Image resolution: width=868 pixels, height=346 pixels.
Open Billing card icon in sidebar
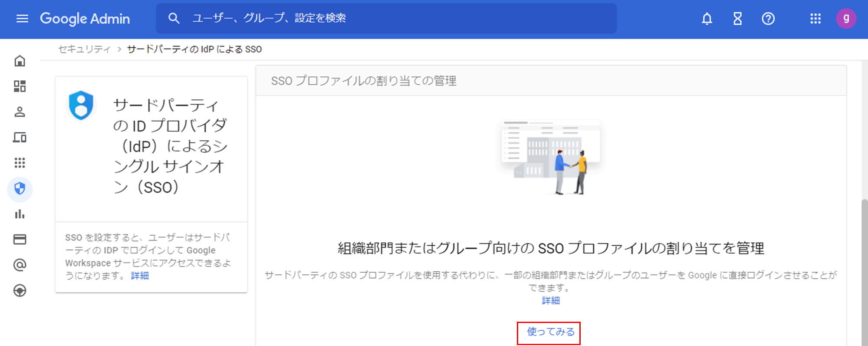[20, 239]
